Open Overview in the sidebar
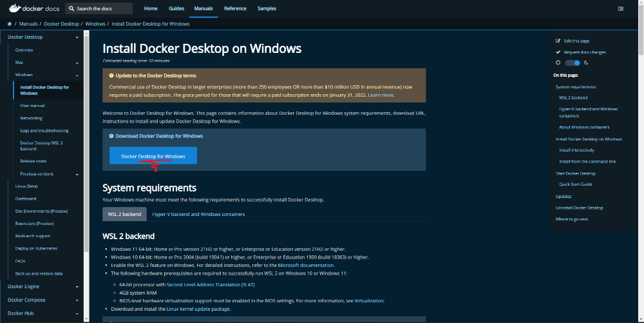Screen dimensions: 644x323 click(24, 50)
